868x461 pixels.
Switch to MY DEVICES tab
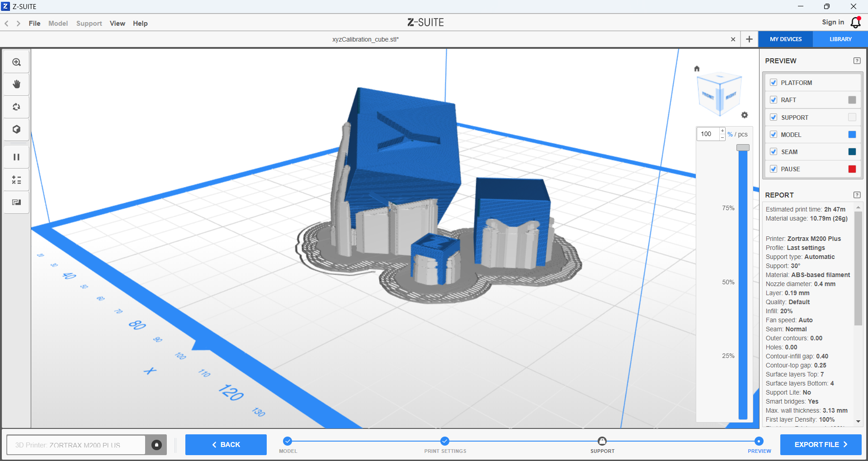click(x=786, y=39)
